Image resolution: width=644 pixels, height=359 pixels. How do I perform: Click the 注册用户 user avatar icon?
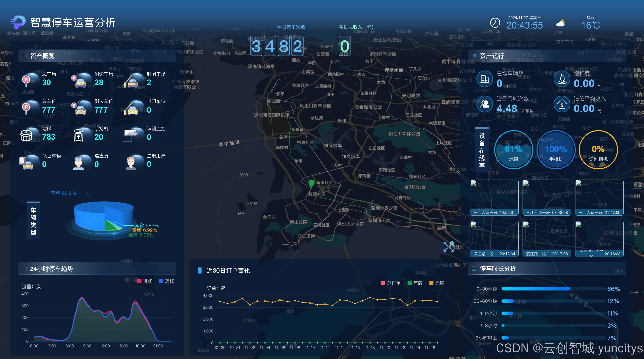coord(131,163)
